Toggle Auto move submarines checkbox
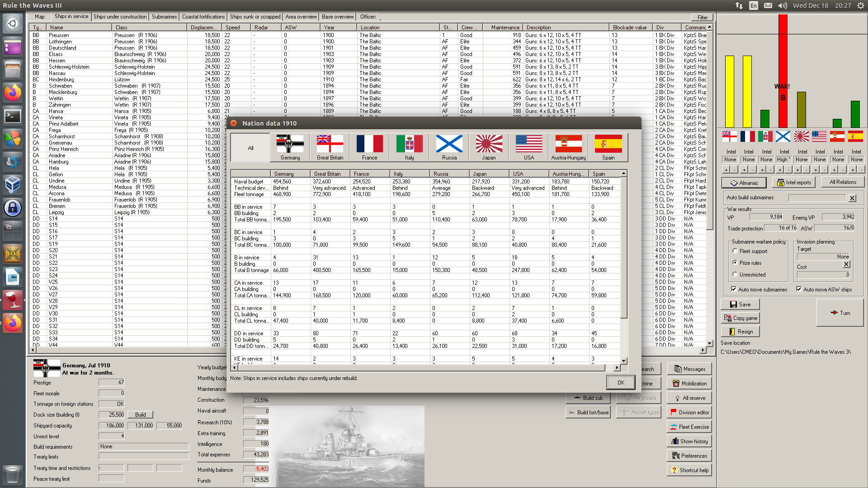 coord(734,289)
